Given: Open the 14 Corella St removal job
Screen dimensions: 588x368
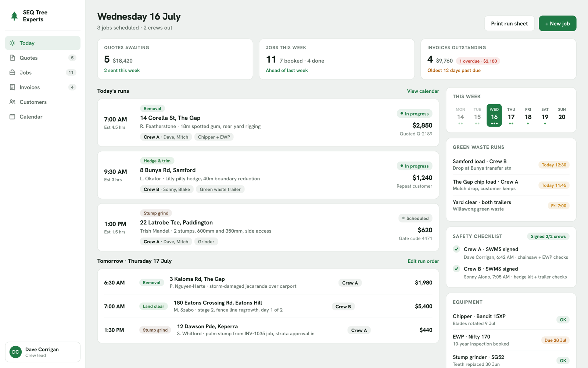Looking at the screenshot, I should point(268,123).
